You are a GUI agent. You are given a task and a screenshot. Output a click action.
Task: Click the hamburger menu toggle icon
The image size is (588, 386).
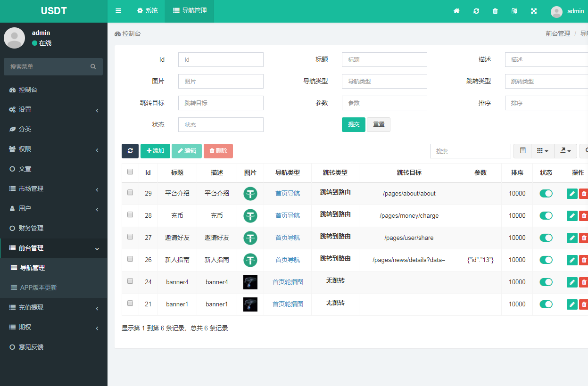pyautogui.click(x=118, y=11)
